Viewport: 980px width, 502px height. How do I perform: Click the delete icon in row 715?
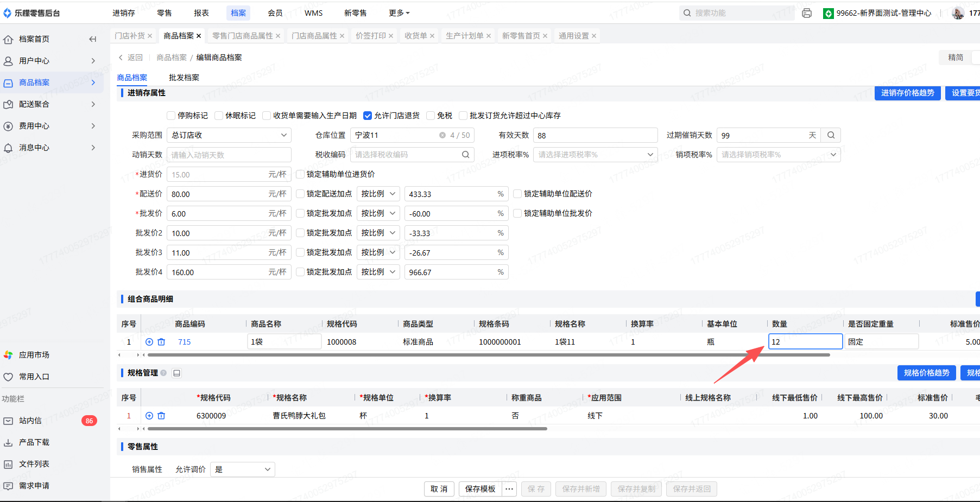[161, 342]
